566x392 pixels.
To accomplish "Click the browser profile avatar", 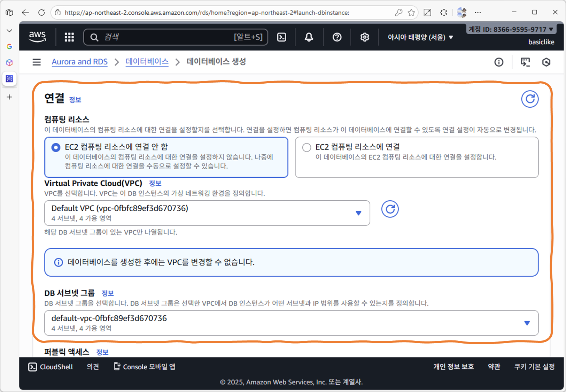I will [462, 13].
